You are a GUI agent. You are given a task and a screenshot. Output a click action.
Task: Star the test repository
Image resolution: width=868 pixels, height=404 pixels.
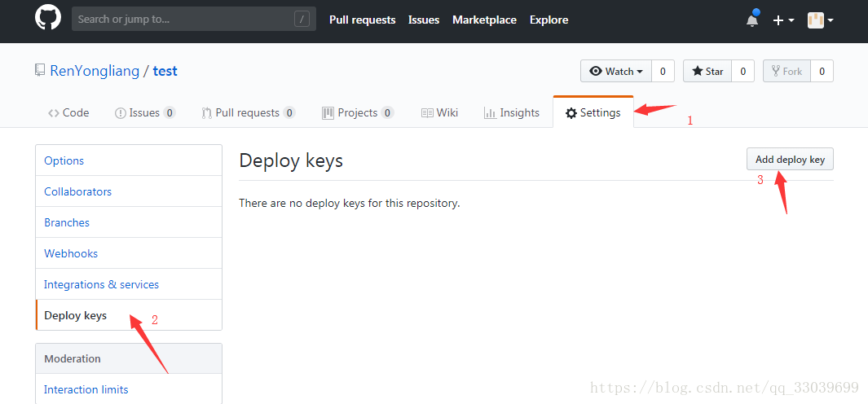[x=707, y=71]
